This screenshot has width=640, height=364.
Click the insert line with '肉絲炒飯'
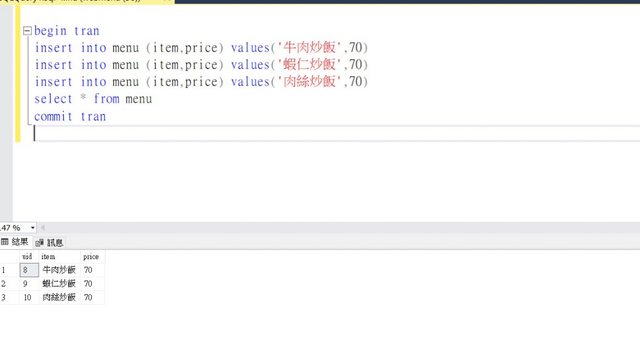201,82
